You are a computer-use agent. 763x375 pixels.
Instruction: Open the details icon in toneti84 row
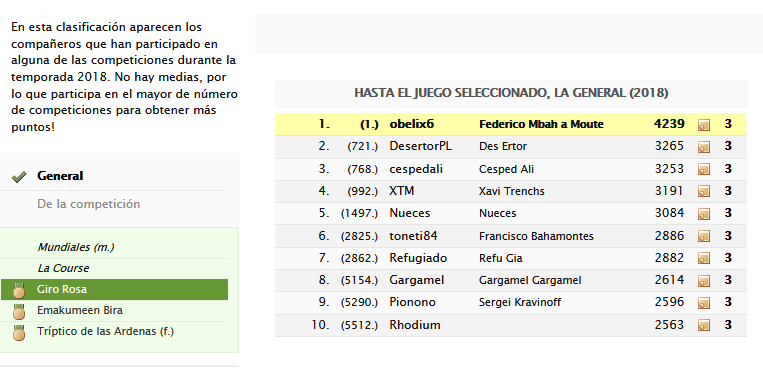coord(704,236)
